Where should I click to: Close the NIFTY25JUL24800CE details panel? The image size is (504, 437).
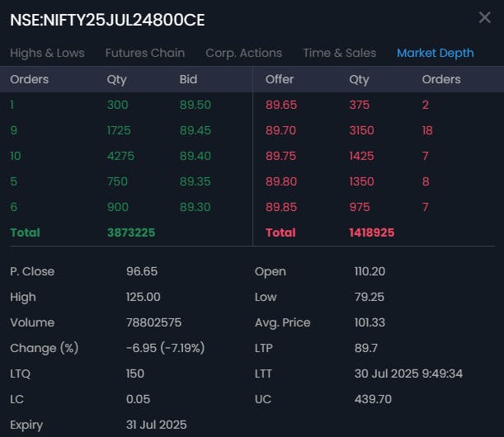484,17
